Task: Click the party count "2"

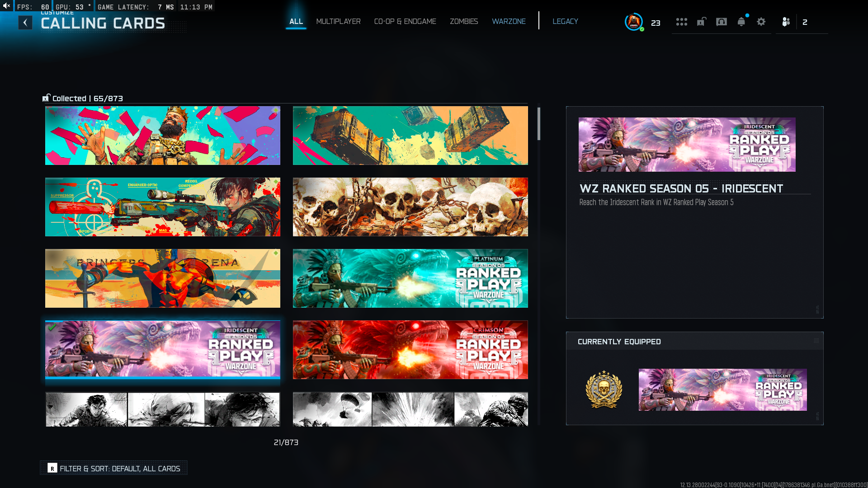Action: click(805, 22)
